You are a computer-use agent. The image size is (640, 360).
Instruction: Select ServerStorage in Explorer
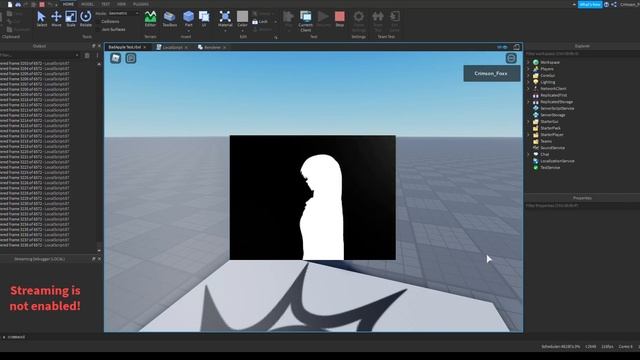(x=553, y=115)
